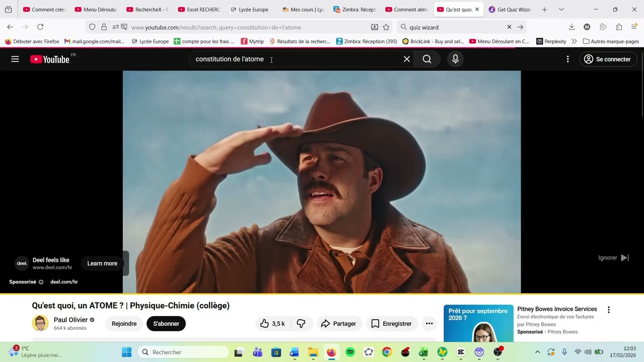This screenshot has width=644, height=362.
Task: Show more bookmarks with the chevron
Action: [574, 41]
